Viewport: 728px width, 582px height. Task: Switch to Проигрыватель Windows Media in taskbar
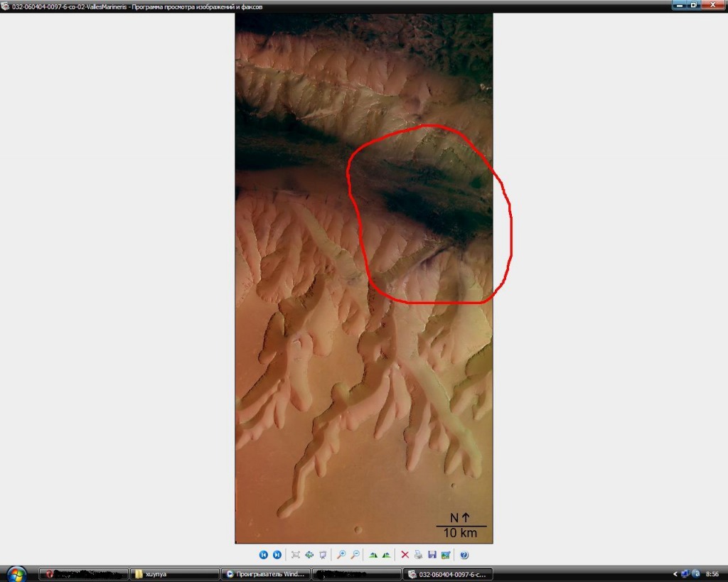265,574
